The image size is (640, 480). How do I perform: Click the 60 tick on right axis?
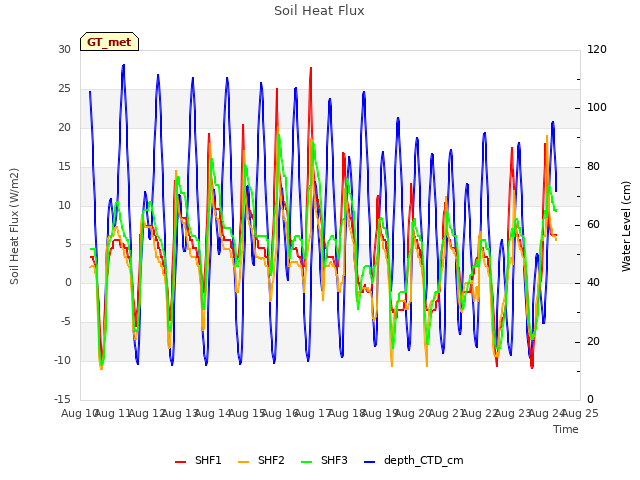[593, 224]
